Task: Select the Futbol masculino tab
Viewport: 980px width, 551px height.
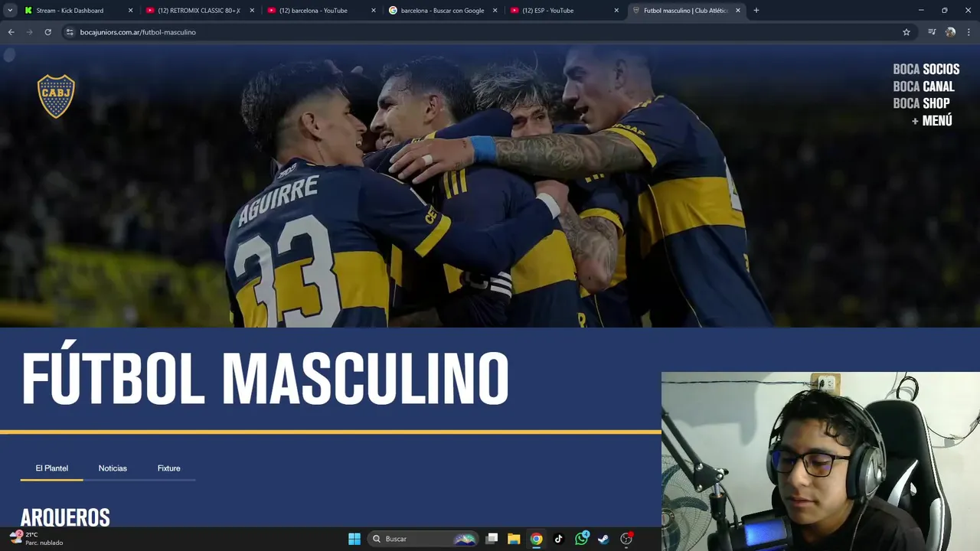Action: pos(685,11)
